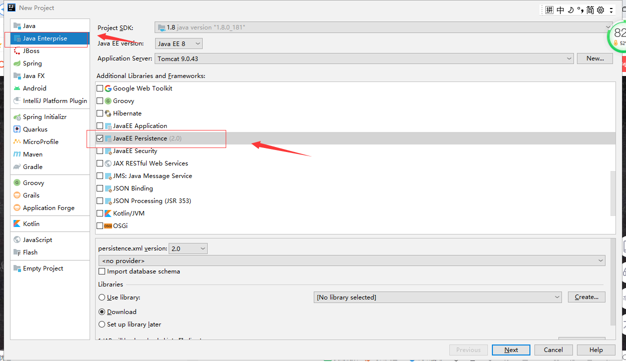Click the IME 简 simplified toggle
This screenshot has width=626, height=364.
pos(590,10)
